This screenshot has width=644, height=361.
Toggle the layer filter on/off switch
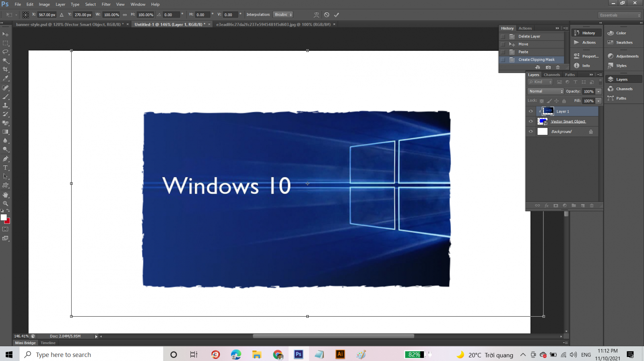[600, 82]
